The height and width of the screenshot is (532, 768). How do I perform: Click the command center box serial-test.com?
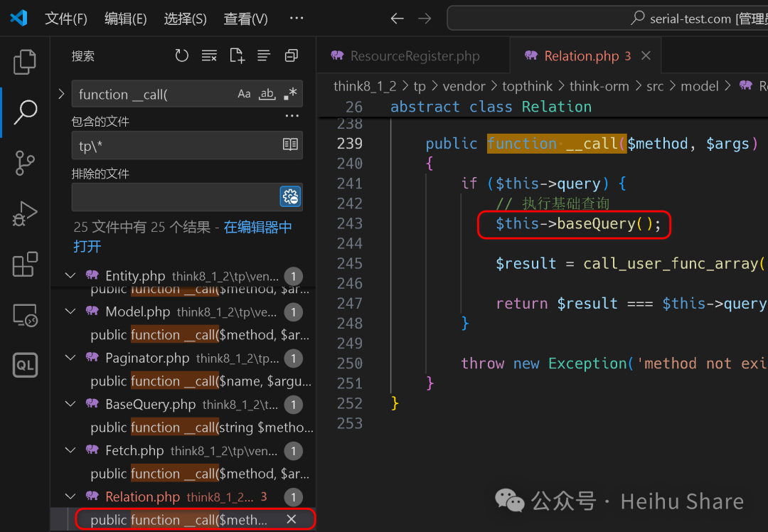pyautogui.click(x=607, y=18)
